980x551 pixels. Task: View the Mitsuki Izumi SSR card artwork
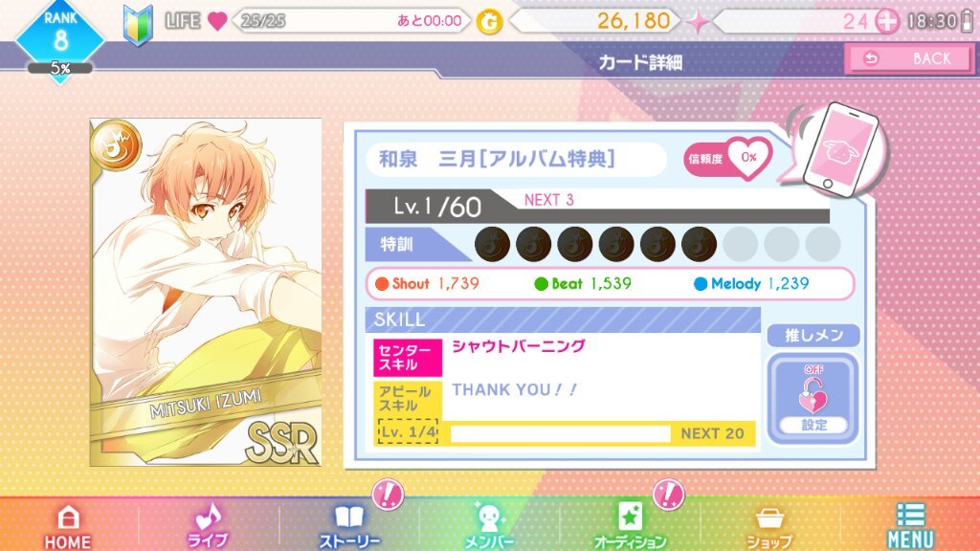[206, 293]
